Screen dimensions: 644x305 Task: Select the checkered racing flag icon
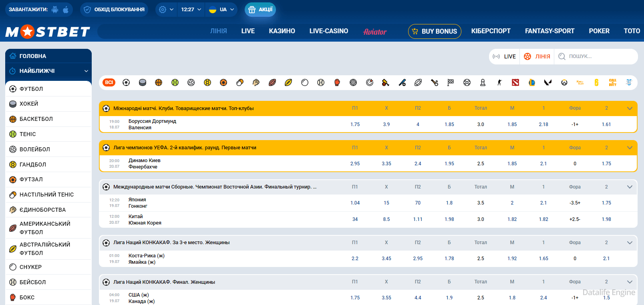(x=451, y=82)
